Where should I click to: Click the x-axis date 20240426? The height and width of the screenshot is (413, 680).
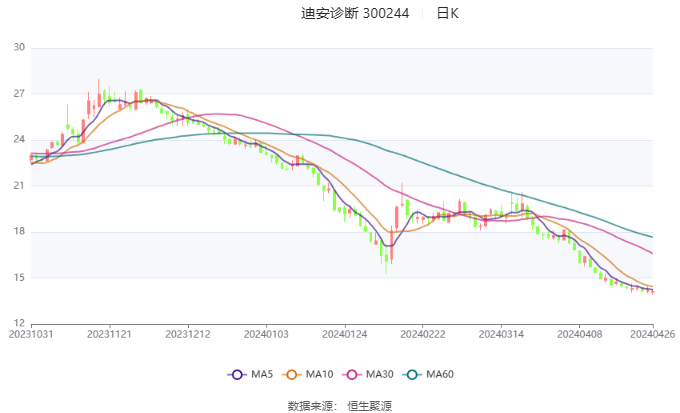click(x=653, y=334)
